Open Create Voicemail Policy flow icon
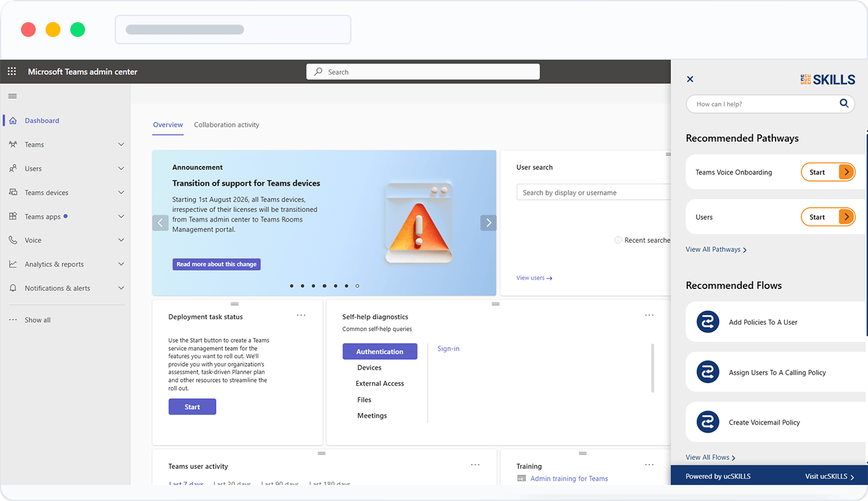This screenshot has height=501, width=868. pyautogui.click(x=708, y=422)
